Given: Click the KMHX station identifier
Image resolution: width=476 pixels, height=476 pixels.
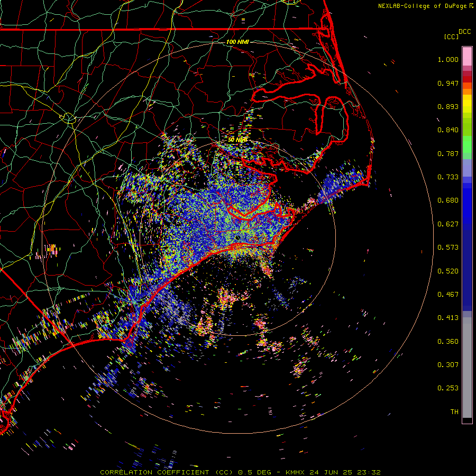Looking at the screenshot, I should (x=296, y=472).
